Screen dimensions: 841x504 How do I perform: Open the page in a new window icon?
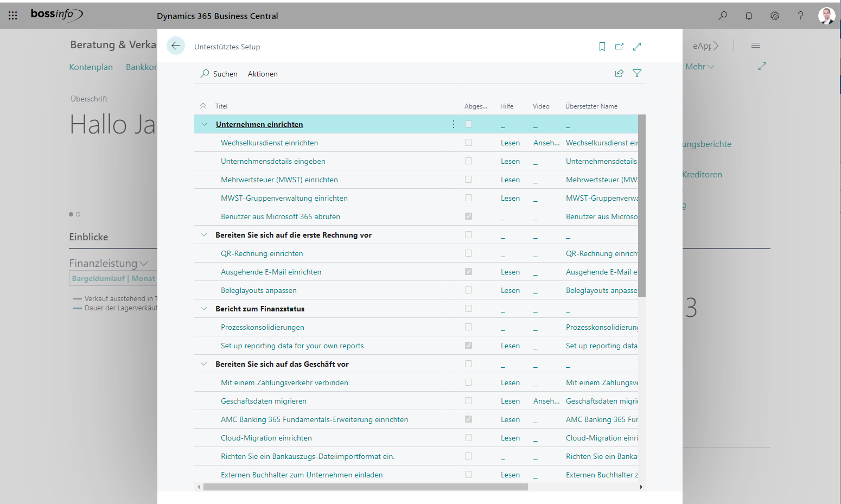(619, 47)
